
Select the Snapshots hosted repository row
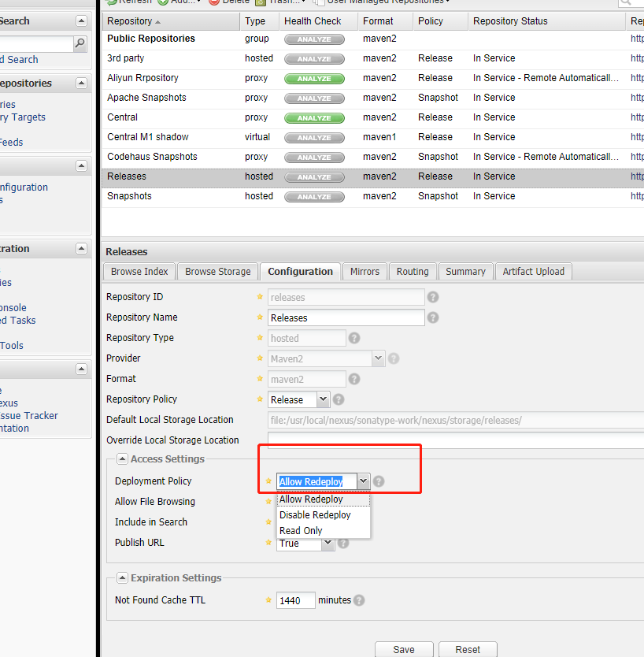click(x=372, y=196)
